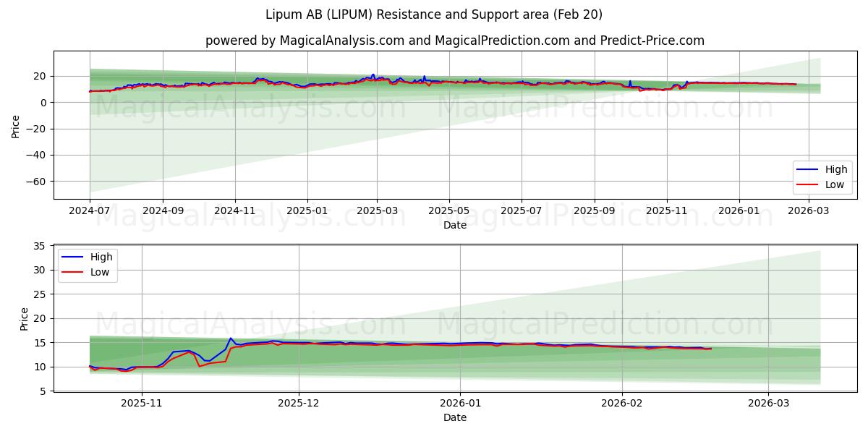
Task: Click the "25" price tick on bottom chart
Action: (41, 294)
